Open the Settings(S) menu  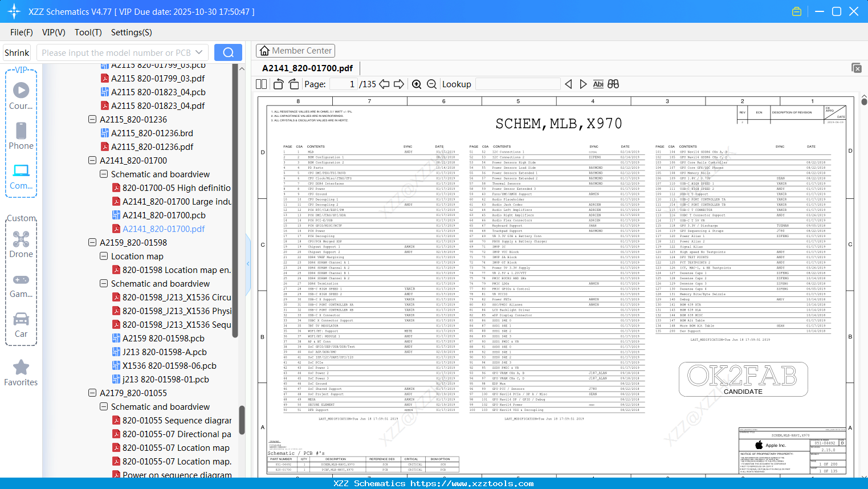(x=132, y=32)
